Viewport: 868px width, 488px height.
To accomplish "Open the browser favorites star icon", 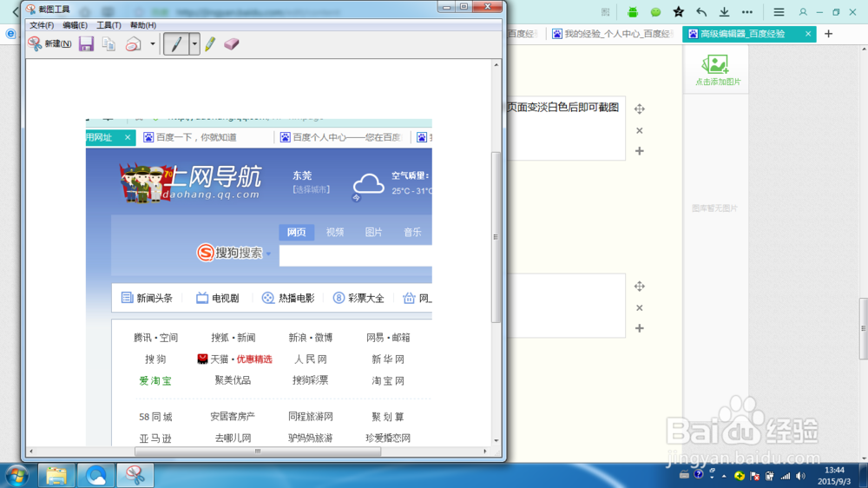I will 679,11.
